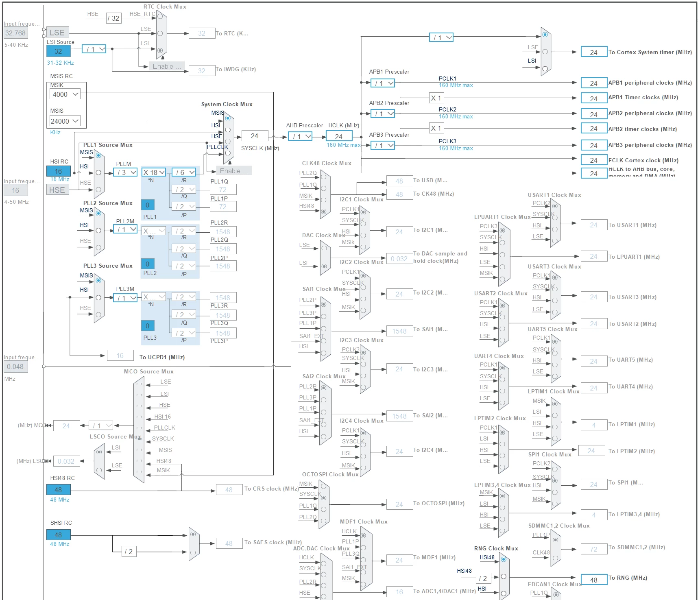The image size is (700, 600).
Task: Click the To CRS clock value 48
Action: click(229, 490)
